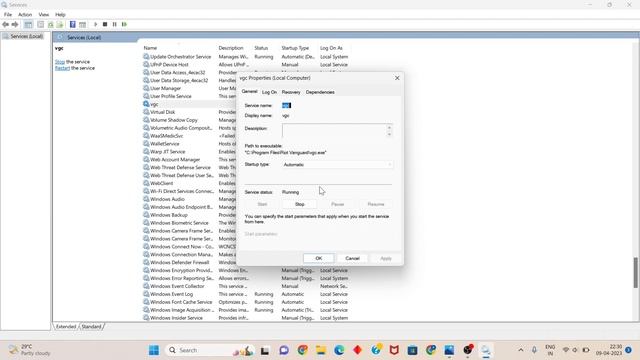
Task: Click the Stop Service square icon
Action: click(105, 24)
